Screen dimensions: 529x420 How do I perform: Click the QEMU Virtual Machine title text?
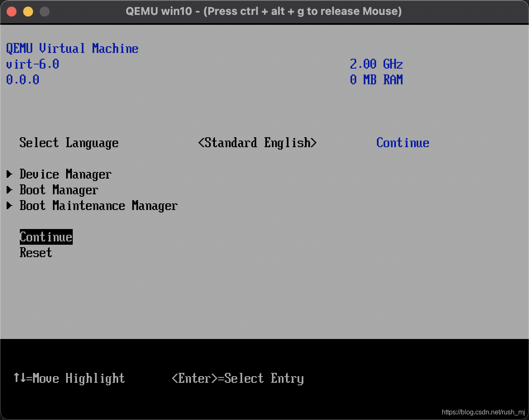[72, 48]
